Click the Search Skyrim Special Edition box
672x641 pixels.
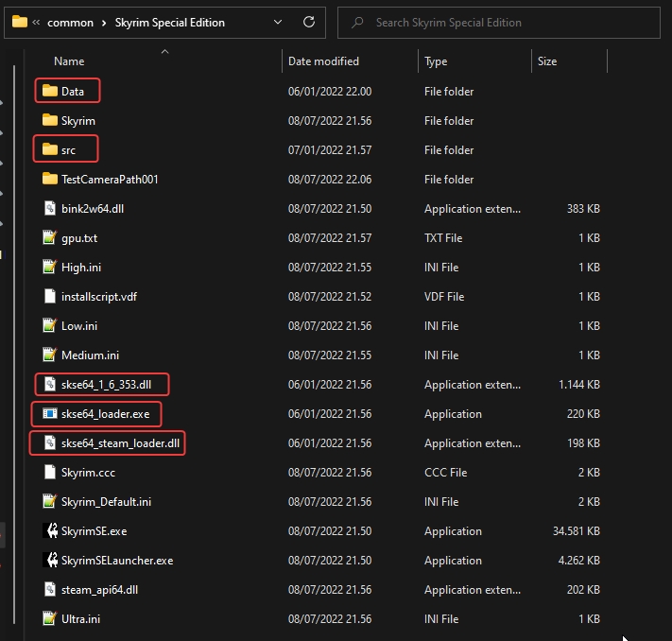[x=501, y=22]
